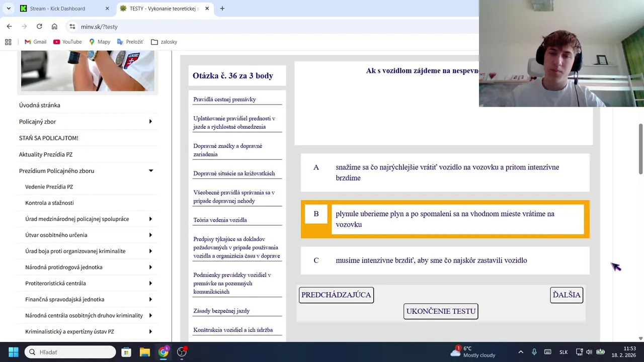The width and height of the screenshot is (644, 362).
Task: Close the Stream - Kick Dashboard tab
Action: pos(107,9)
